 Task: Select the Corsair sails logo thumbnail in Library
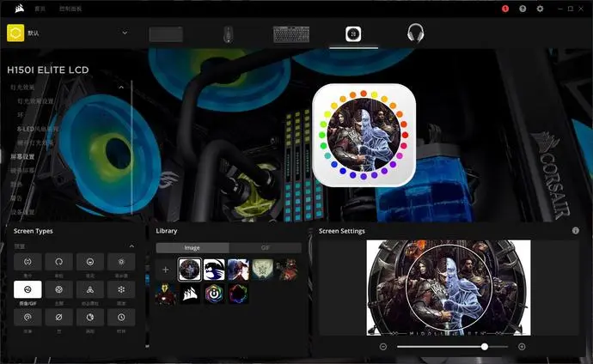point(189,294)
